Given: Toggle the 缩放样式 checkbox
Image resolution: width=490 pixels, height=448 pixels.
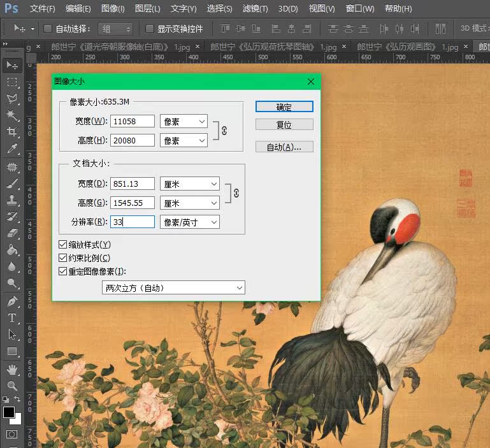Looking at the screenshot, I should pos(63,245).
